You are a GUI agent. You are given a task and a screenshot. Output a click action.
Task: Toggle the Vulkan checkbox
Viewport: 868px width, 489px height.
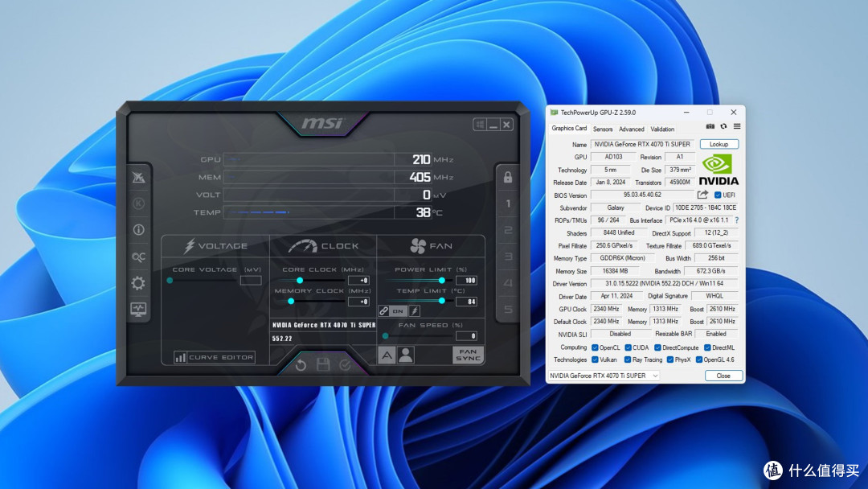pyautogui.click(x=595, y=360)
